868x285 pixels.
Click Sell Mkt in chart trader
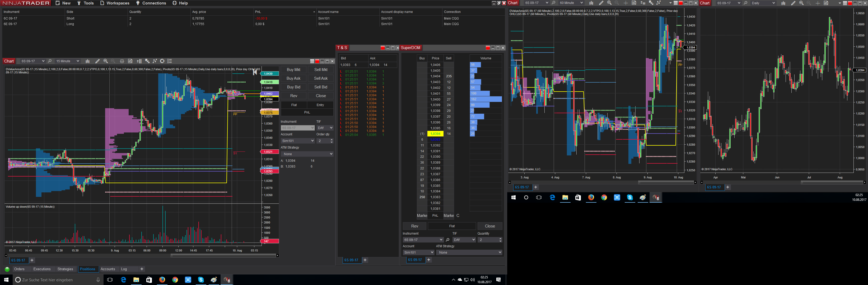point(321,70)
